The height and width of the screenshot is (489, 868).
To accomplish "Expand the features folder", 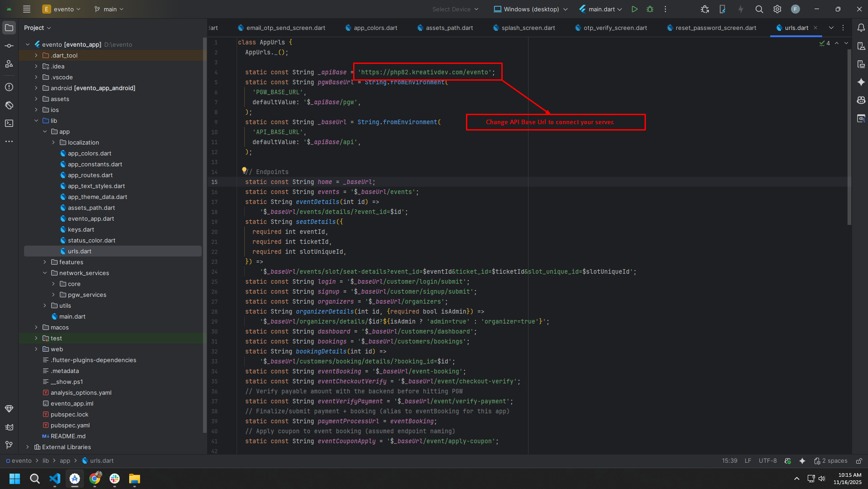I will pos(44,262).
